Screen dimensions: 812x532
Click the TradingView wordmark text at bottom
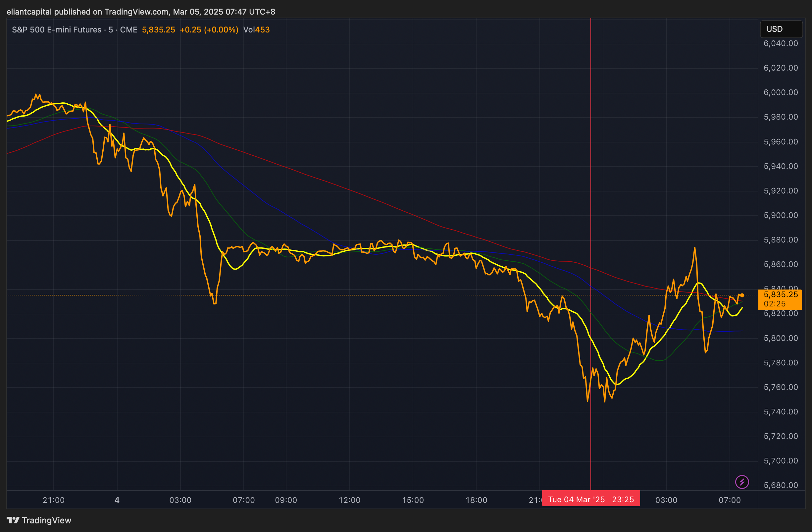tap(47, 520)
